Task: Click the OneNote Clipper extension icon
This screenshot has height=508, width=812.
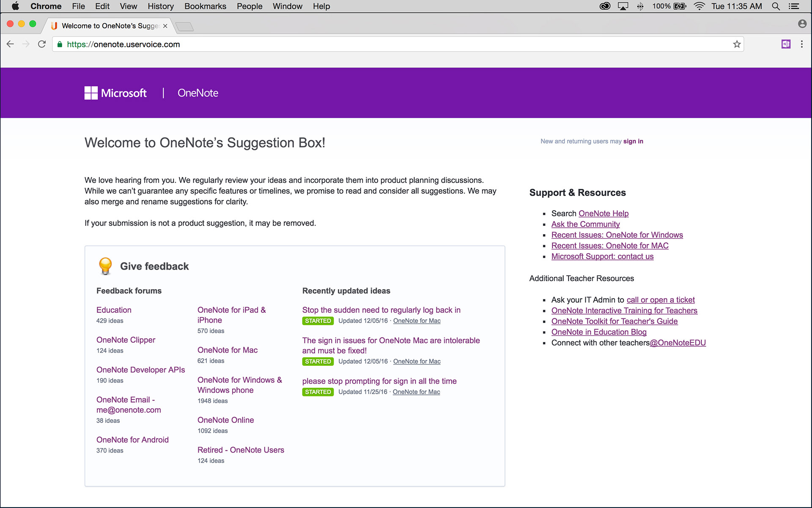Action: 786,44
